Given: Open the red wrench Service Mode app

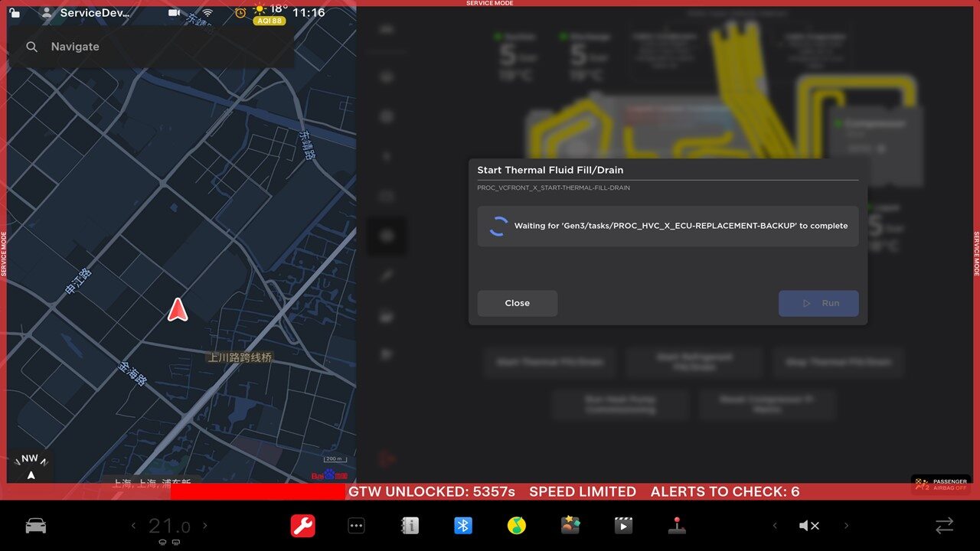Looking at the screenshot, I should 303,526.
